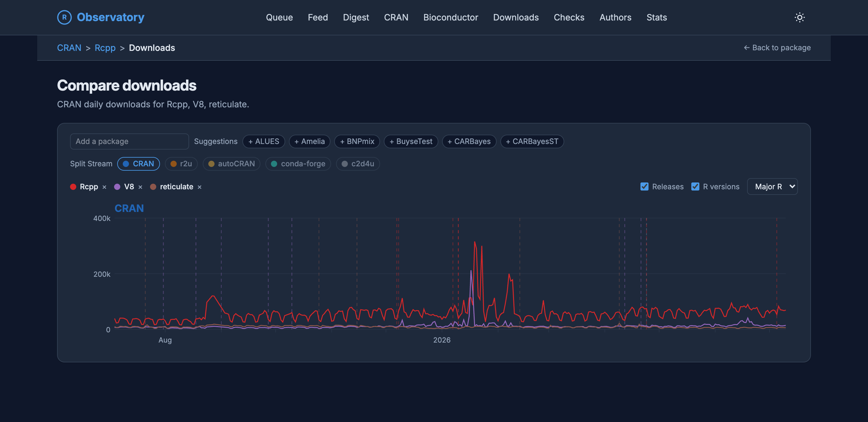868x422 pixels.
Task: Remove V8 package using its × icon
Action: coord(140,187)
